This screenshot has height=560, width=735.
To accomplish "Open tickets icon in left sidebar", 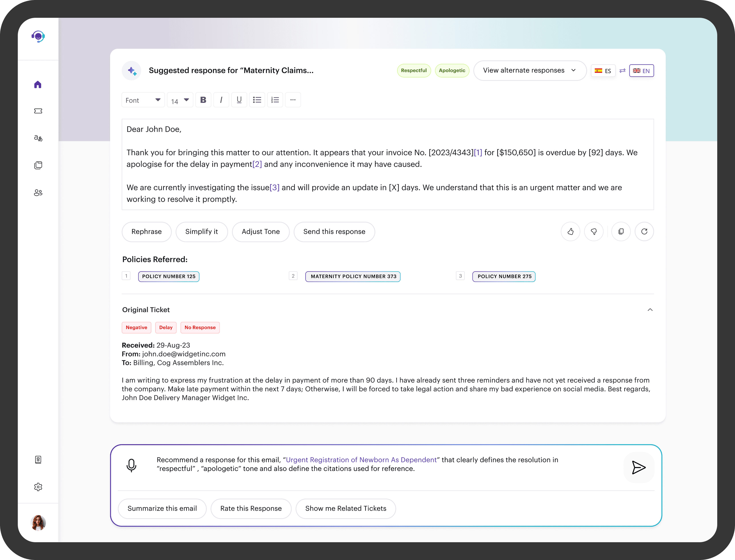I will (38, 111).
